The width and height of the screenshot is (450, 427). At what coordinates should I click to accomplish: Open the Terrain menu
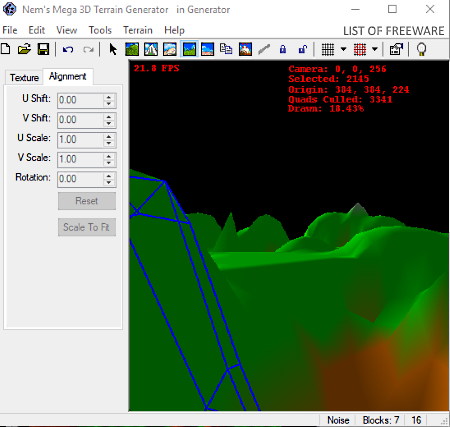click(138, 30)
